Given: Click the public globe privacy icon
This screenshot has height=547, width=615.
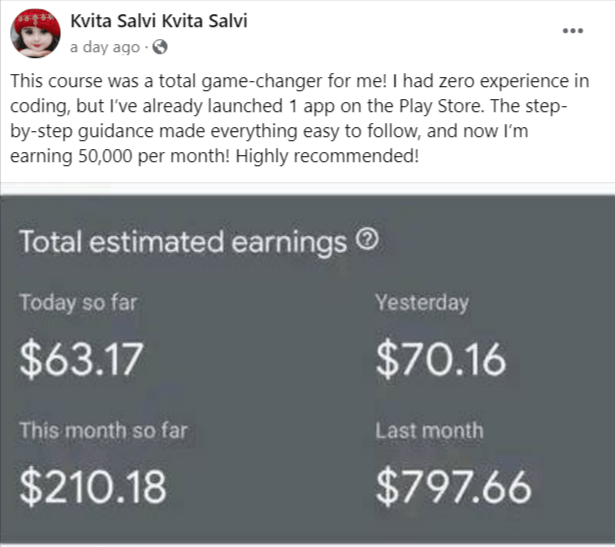Looking at the screenshot, I should point(160,47).
